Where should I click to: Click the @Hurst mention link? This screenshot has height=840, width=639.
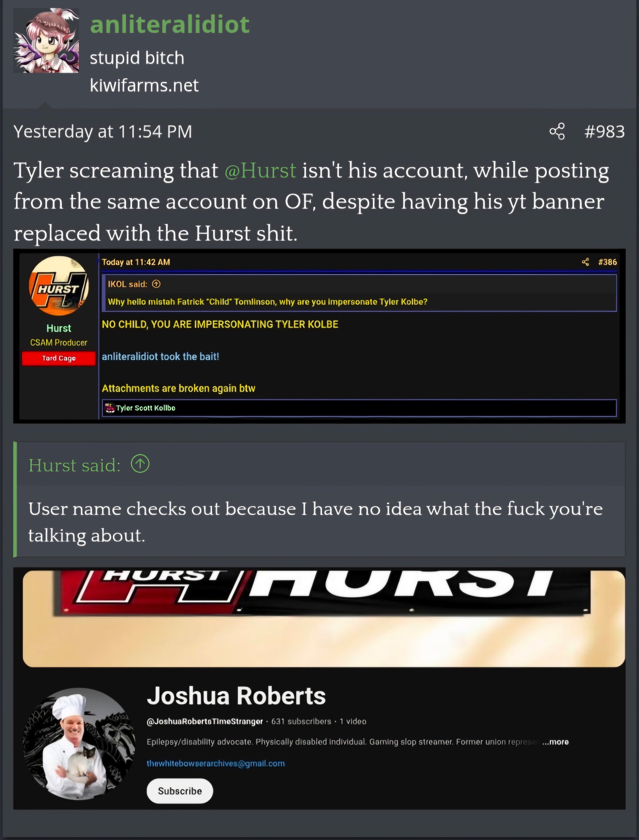pos(260,170)
